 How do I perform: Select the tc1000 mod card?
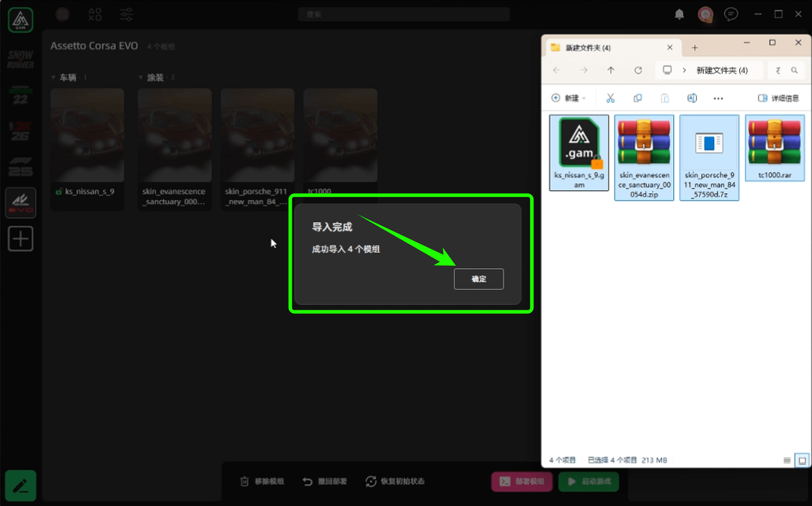[x=340, y=142]
